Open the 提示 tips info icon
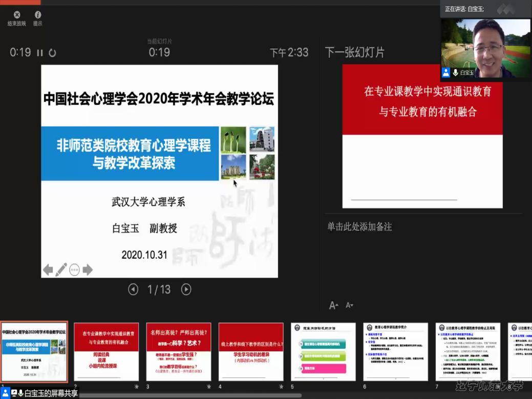 click(x=38, y=15)
